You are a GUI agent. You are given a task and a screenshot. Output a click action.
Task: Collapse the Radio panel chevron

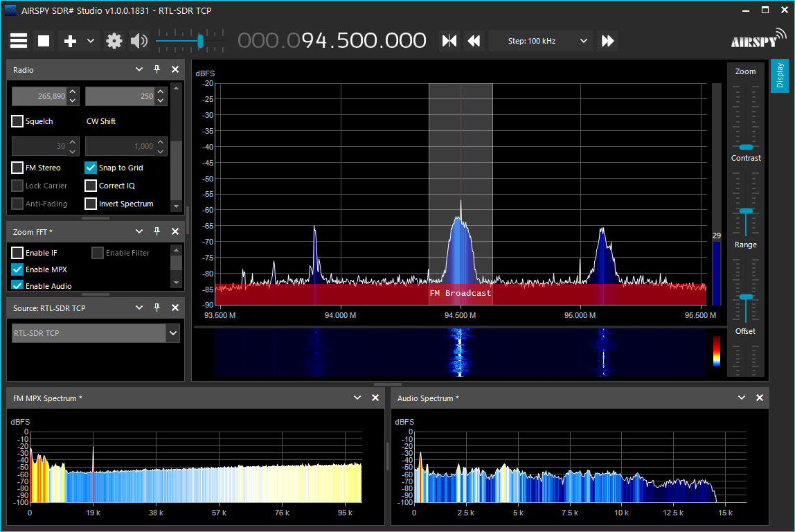click(x=139, y=69)
